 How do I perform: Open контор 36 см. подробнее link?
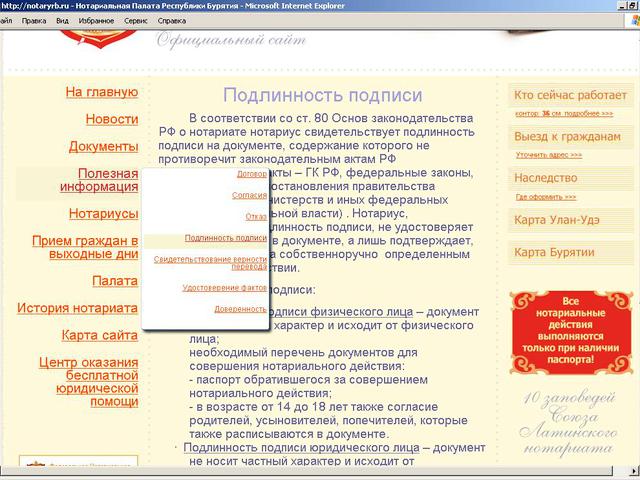coord(564,113)
